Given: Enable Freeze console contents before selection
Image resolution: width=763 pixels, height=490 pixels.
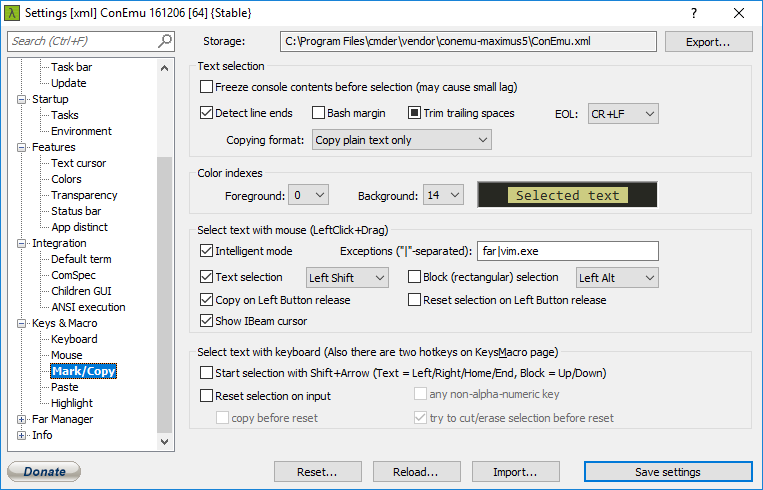Looking at the screenshot, I should tap(206, 87).
